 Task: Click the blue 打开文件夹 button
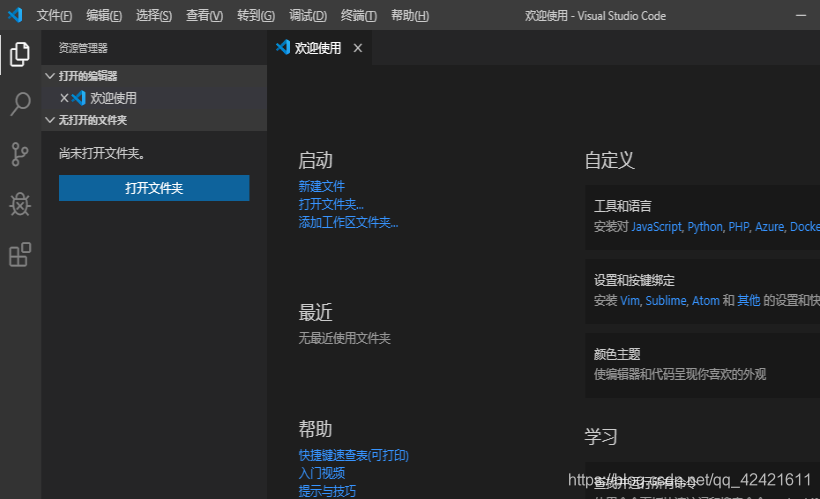coord(154,188)
